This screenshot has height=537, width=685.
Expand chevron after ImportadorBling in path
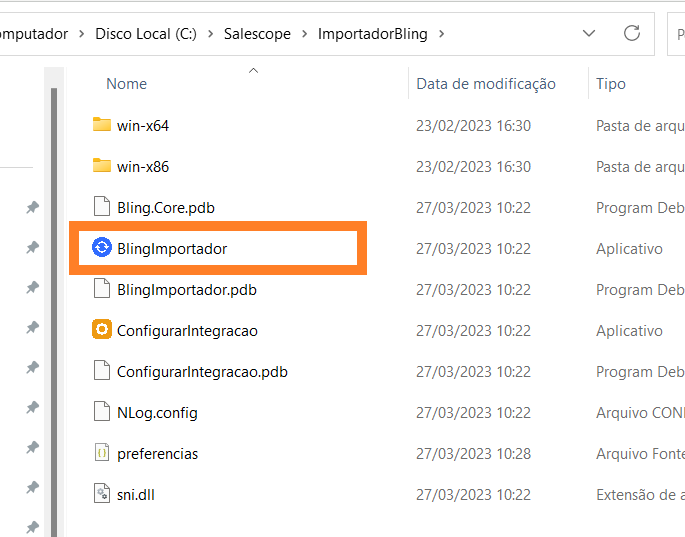[442, 34]
